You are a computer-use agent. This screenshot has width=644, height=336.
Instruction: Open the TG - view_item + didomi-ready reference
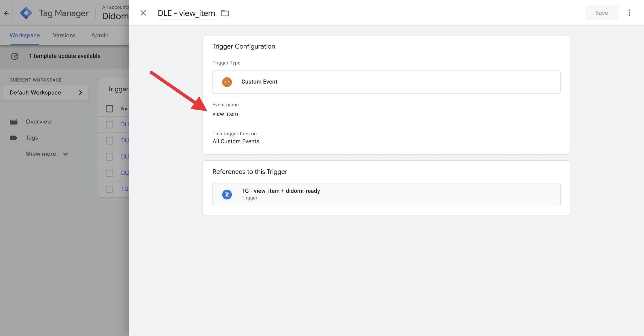(x=386, y=194)
